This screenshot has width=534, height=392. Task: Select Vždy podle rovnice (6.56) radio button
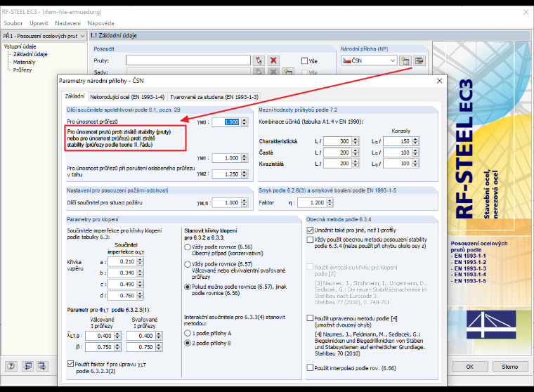(x=188, y=247)
